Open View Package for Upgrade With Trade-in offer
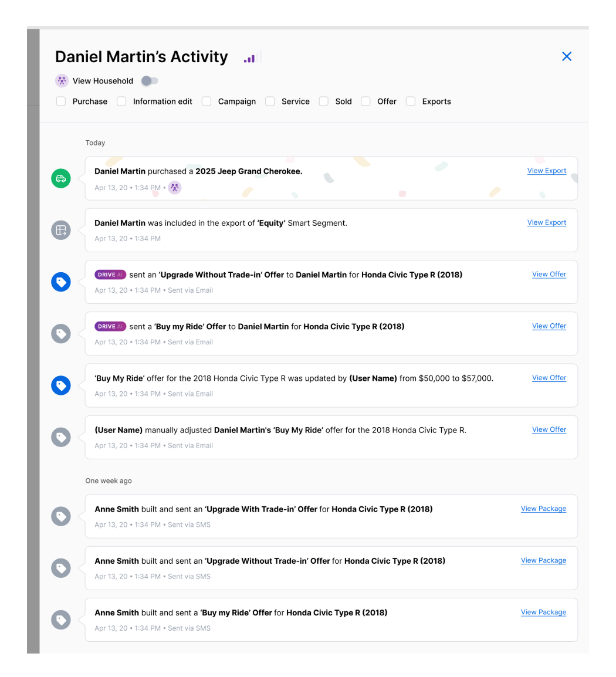Screen dimensions: 616x677 pos(543,509)
